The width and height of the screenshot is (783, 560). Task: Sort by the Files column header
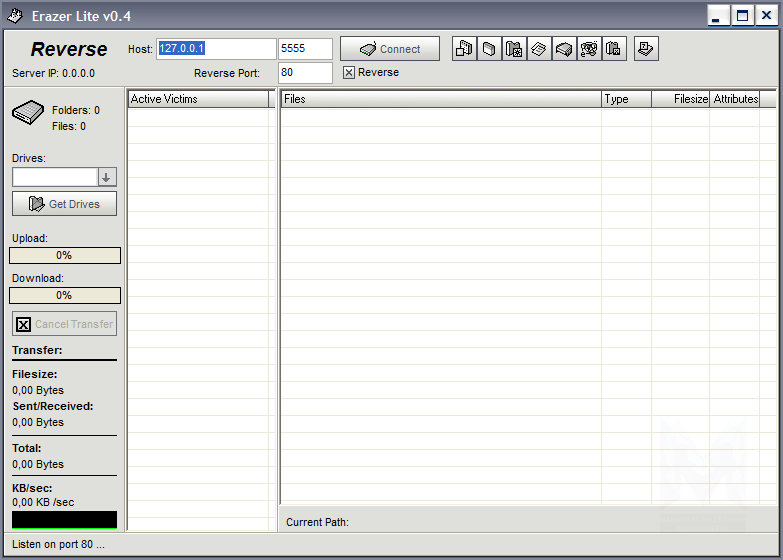click(x=441, y=99)
